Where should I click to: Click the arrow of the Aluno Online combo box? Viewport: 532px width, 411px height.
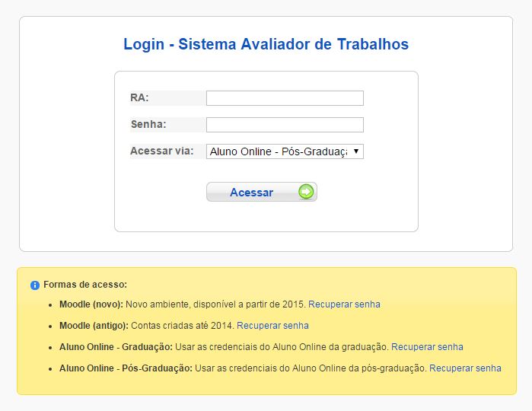pyautogui.click(x=355, y=151)
